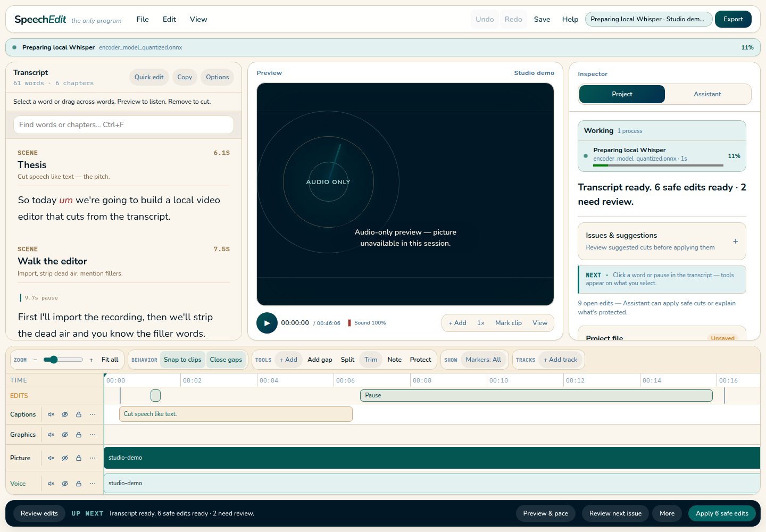The width and height of the screenshot is (766, 532).
Task: Mute the Captions track
Action: (x=51, y=414)
